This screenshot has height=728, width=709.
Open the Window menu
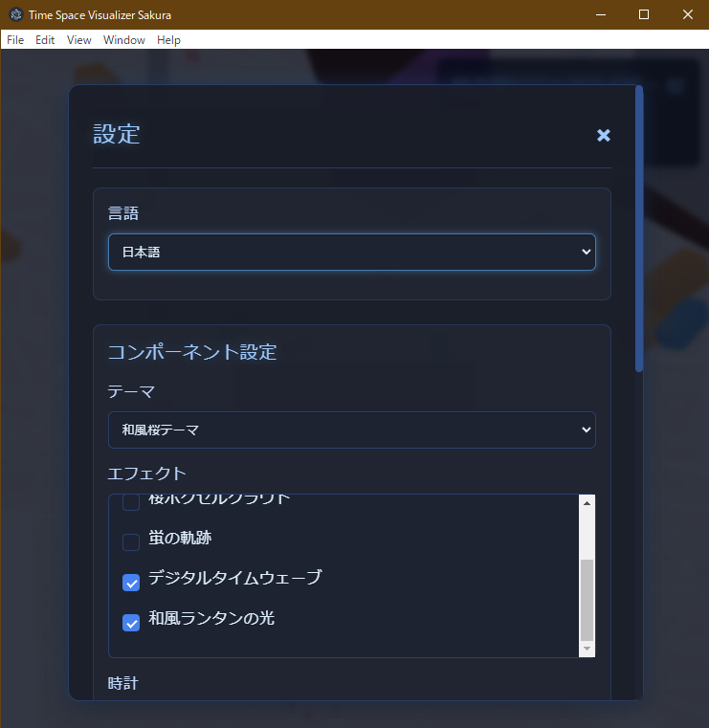[124, 40]
